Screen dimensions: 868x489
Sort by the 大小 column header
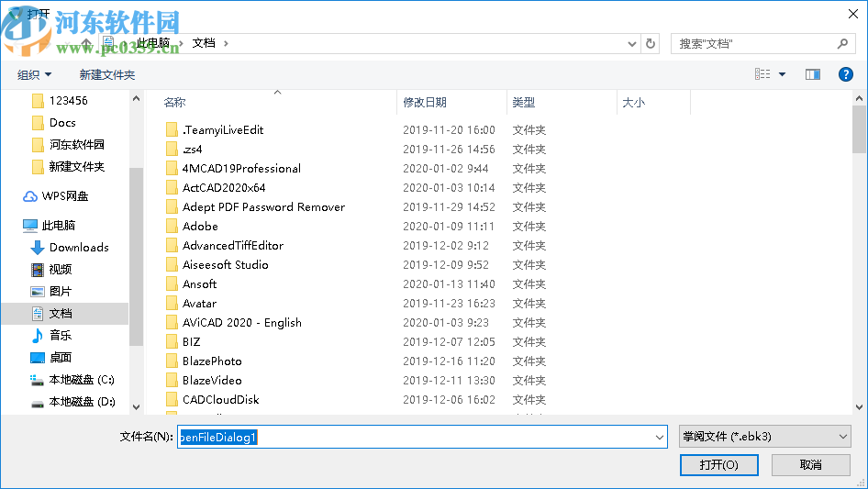point(634,103)
